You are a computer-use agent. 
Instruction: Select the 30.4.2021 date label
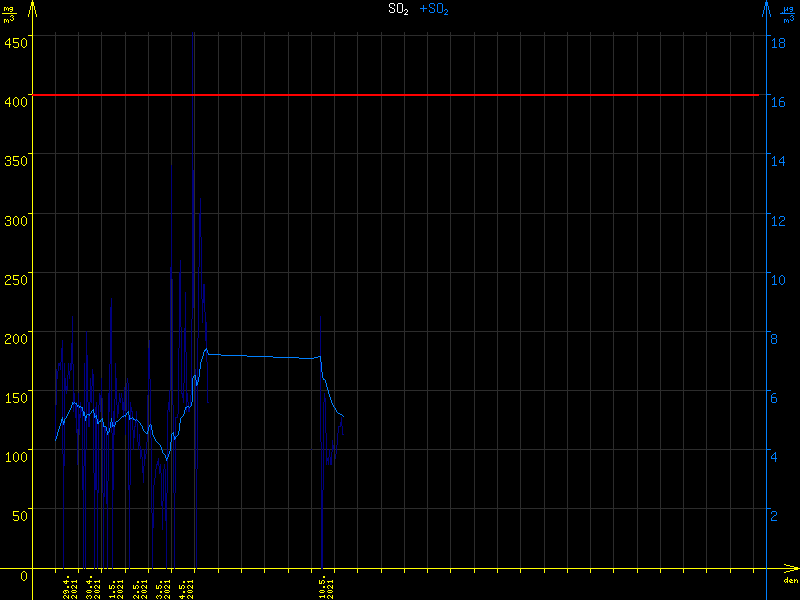point(93,586)
